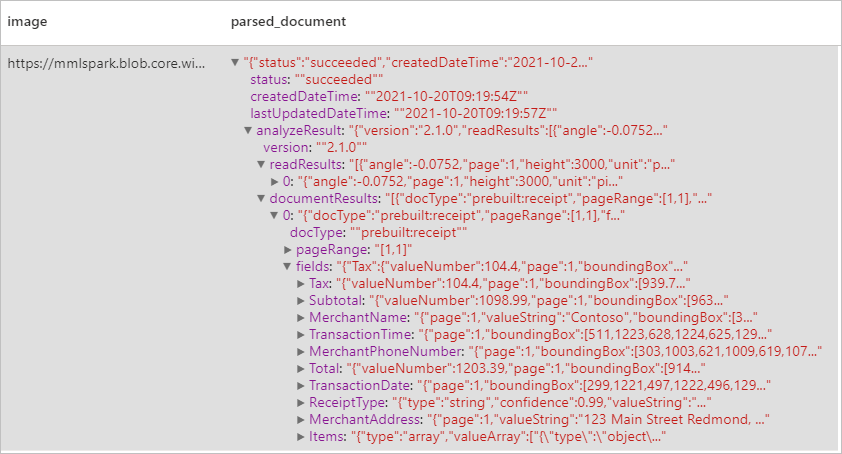Collapse the documentResults node

tap(261, 198)
